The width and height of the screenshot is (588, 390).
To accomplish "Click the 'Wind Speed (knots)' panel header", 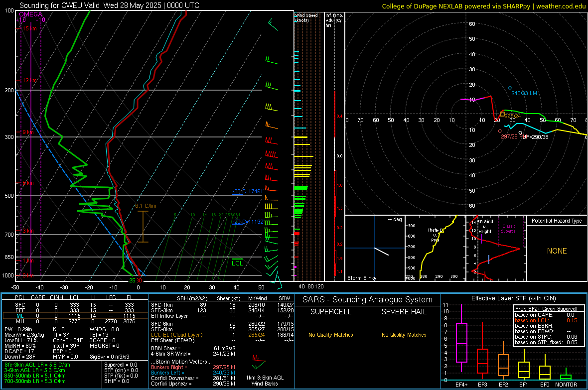I will point(306,17).
